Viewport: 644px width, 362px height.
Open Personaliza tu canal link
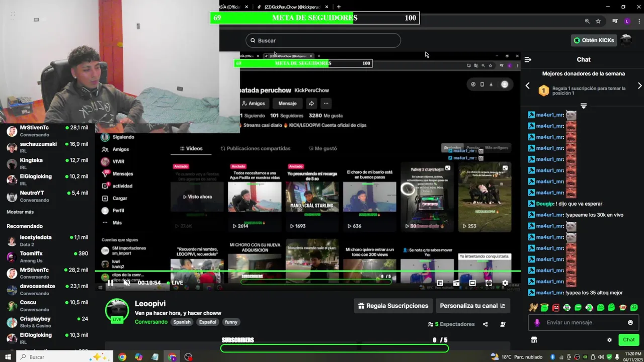pyautogui.click(x=472, y=306)
